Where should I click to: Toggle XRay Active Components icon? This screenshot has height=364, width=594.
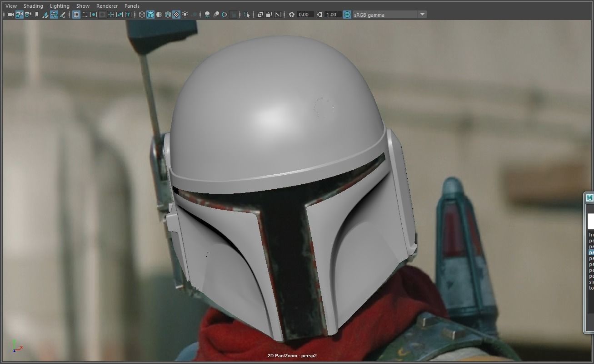tap(269, 15)
